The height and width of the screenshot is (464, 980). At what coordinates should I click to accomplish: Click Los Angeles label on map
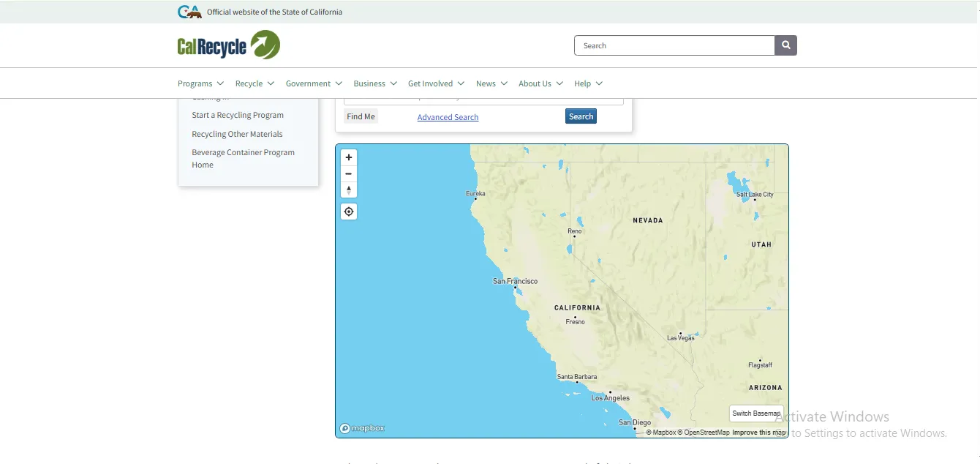611,398
